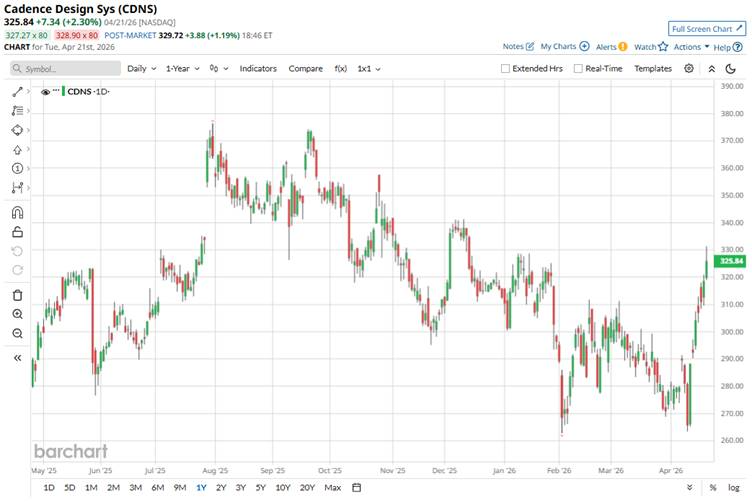Select the 9M range tab
The width and height of the screenshot is (752, 502).
[180, 488]
